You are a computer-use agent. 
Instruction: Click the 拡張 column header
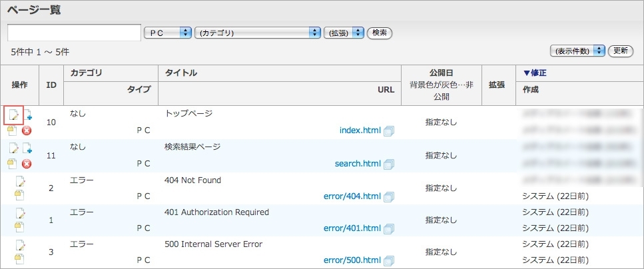498,85
